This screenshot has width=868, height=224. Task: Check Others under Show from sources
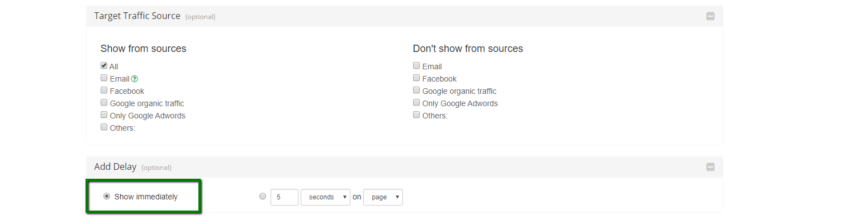click(x=104, y=127)
